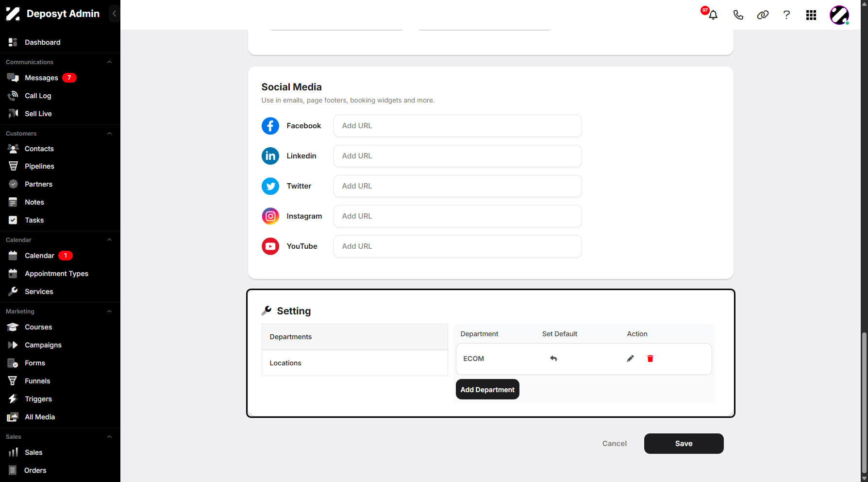
Task: Click the link chain icon in header
Action: click(x=763, y=15)
